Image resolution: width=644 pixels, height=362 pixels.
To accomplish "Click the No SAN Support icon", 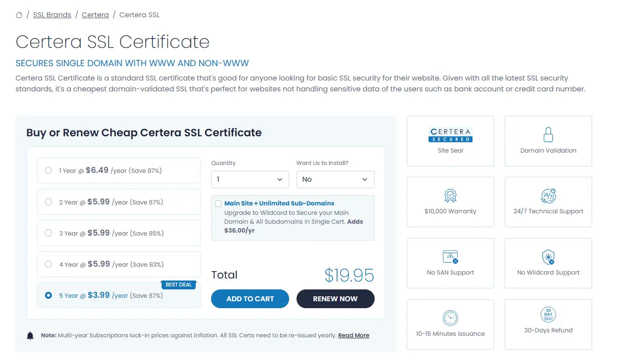I will tap(450, 257).
